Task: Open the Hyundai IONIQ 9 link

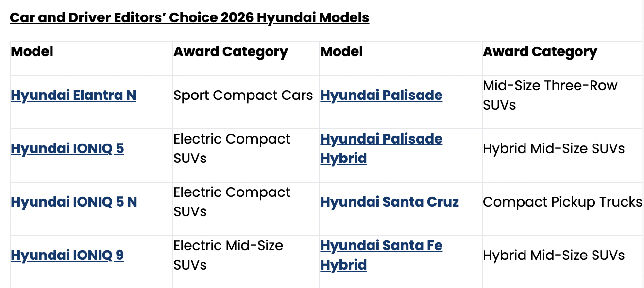Action: pos(67,255)
